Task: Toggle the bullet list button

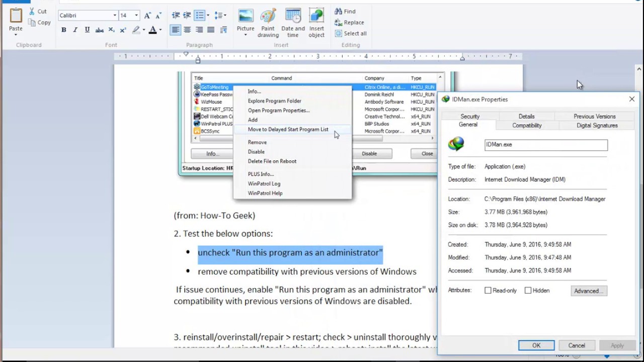Action: point(199,16)
